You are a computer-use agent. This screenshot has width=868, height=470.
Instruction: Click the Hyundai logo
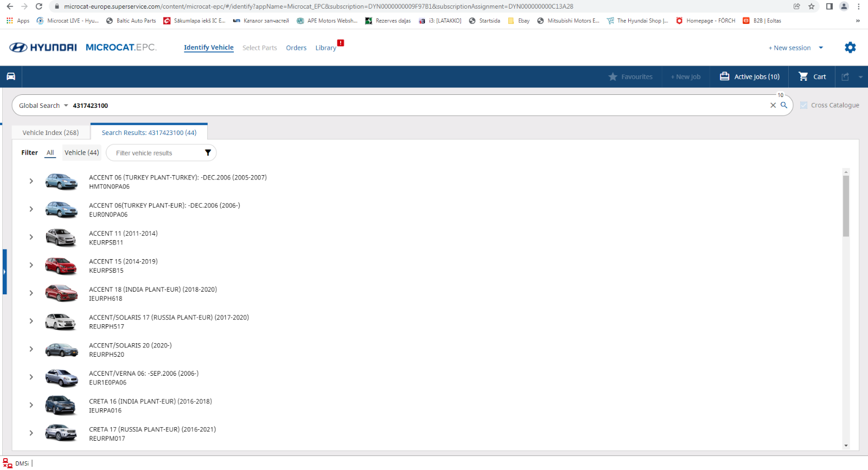pos(43,48)
